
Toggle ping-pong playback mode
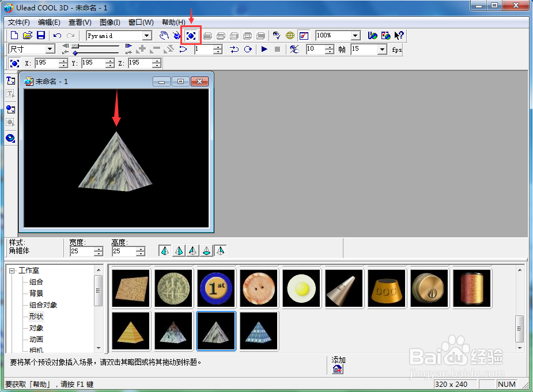(234, 50)
